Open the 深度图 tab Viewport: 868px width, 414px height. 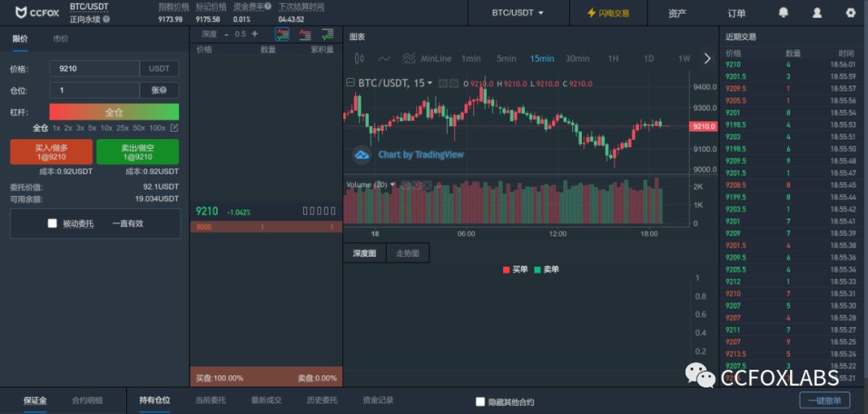click(364, 253)
